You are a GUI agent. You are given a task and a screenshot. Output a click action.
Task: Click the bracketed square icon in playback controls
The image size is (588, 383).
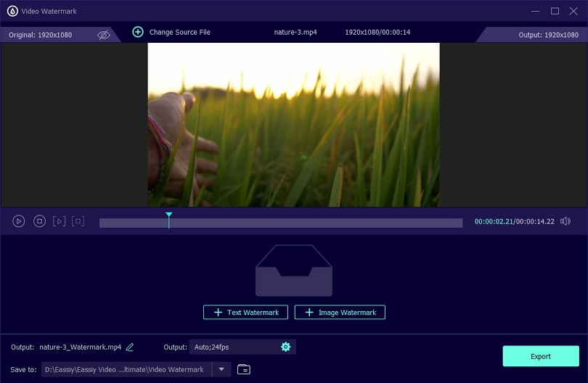tap(78, 221)
